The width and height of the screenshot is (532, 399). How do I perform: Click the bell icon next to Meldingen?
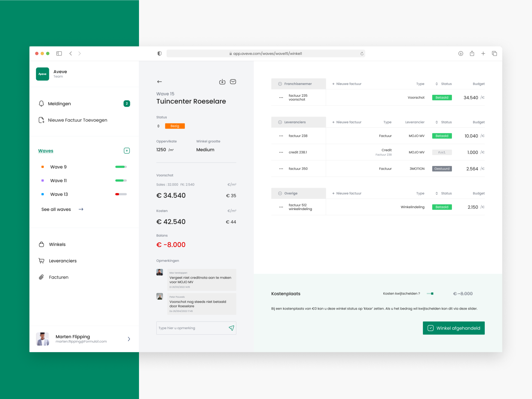41,103
